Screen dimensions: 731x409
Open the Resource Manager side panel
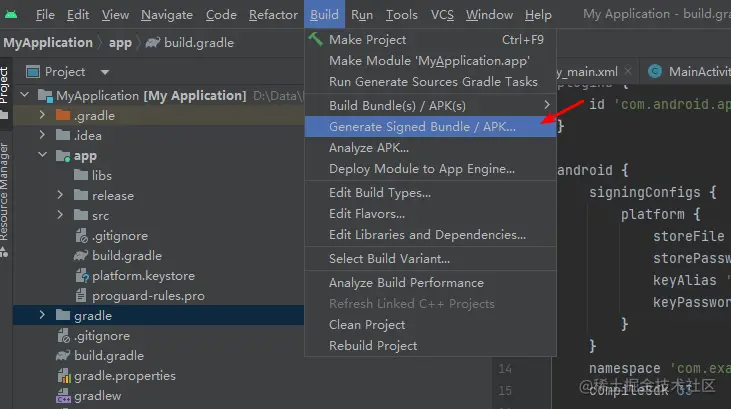(5, 190)
